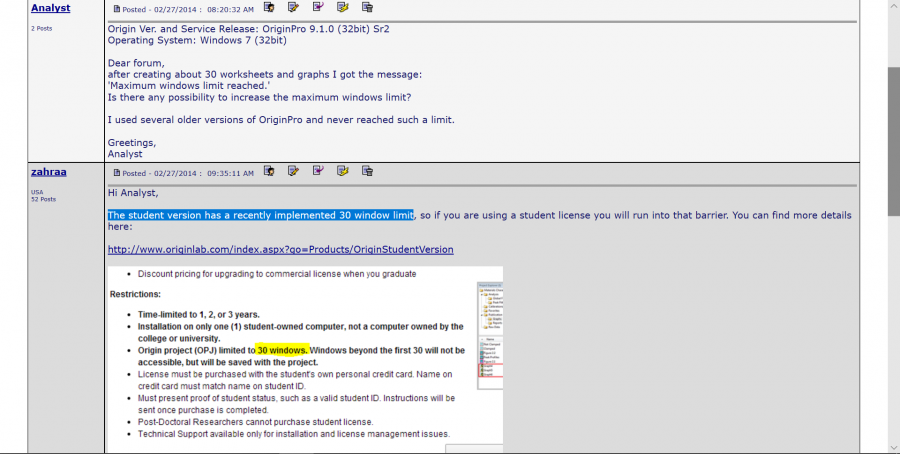
Task: Open Analyst's user profile link
Action: (51, 8)
